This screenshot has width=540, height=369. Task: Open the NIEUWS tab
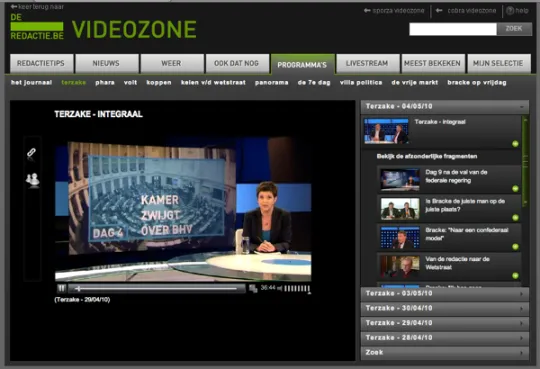(107, 63)
